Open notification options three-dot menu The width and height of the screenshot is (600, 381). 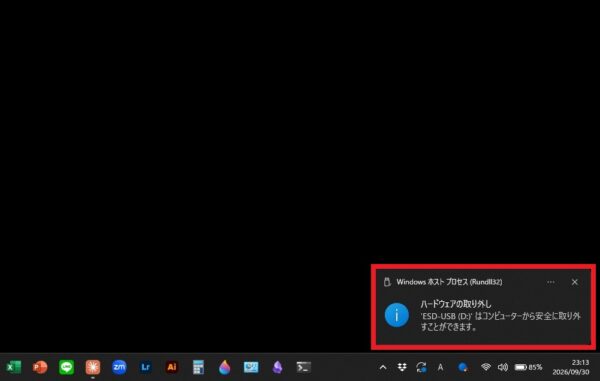click(x=551, y=282)
